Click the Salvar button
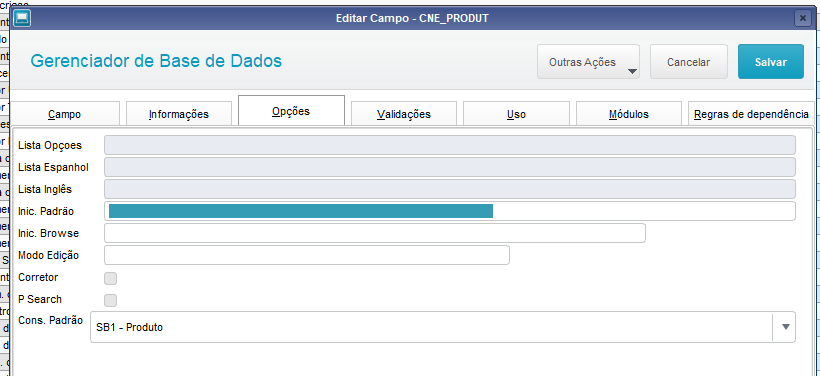The image size is (820, 376). [x=771, y=62]
